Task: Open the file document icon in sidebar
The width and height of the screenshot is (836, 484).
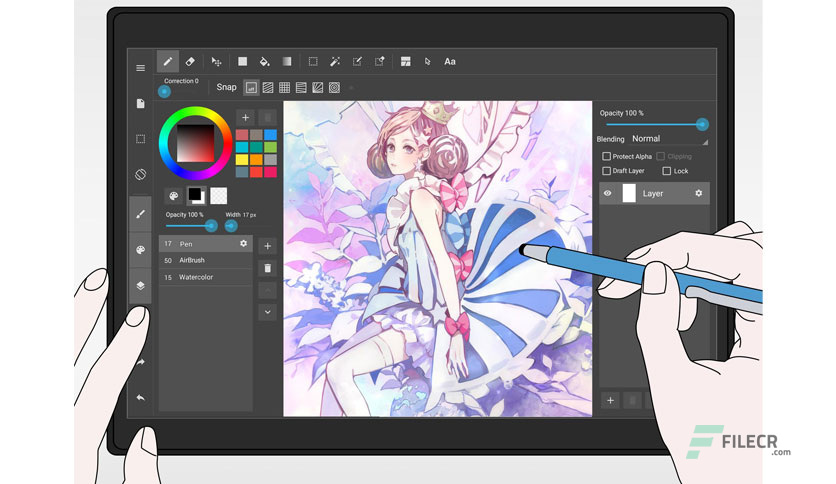Action: [x=140, y=103]
